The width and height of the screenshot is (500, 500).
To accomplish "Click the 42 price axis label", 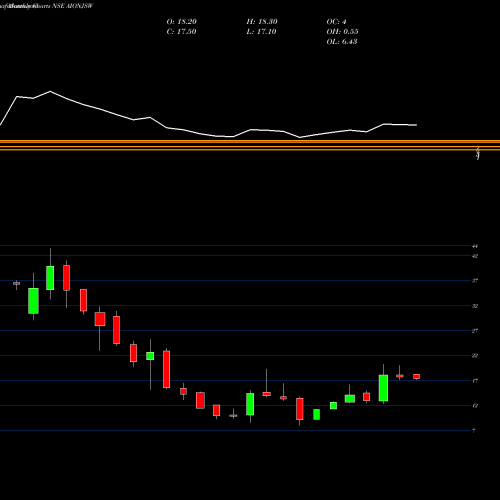I will click(475, 256).
